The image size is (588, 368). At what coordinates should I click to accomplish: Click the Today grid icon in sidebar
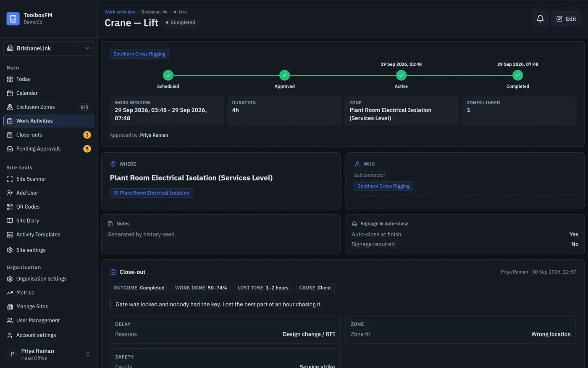(10, 79)
